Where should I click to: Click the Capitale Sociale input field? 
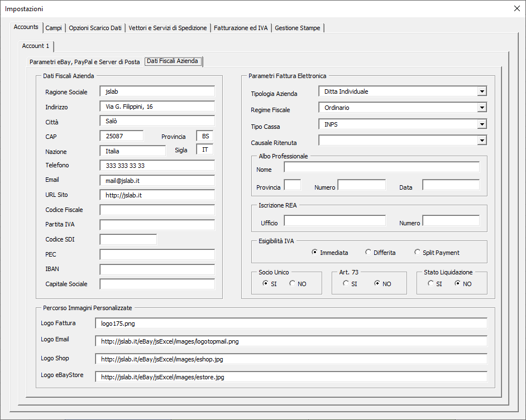click(157, 284)
